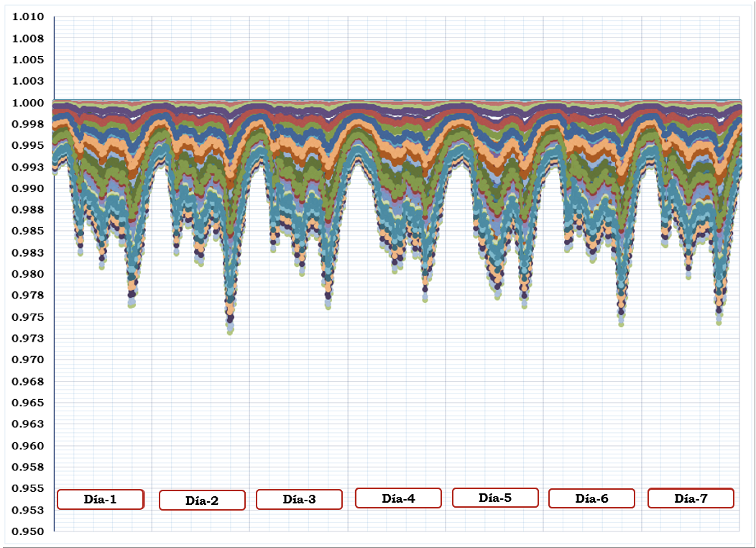Select the Día-6 label box

pos(591,498)
